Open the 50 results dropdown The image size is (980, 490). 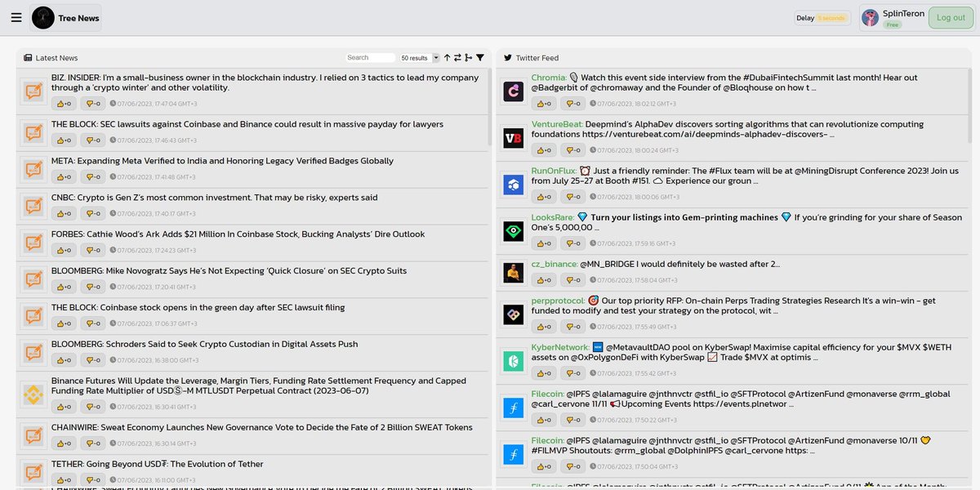pyautogui.click(x=419, y=58)
